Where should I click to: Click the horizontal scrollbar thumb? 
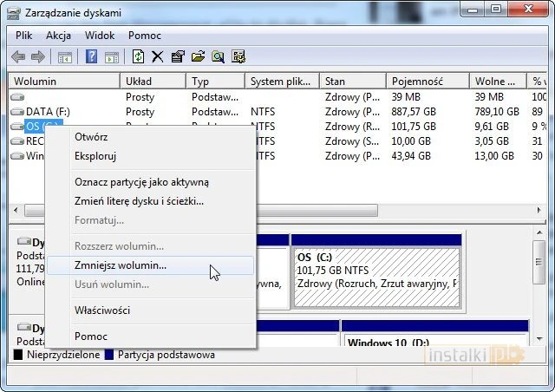[201, 211]
